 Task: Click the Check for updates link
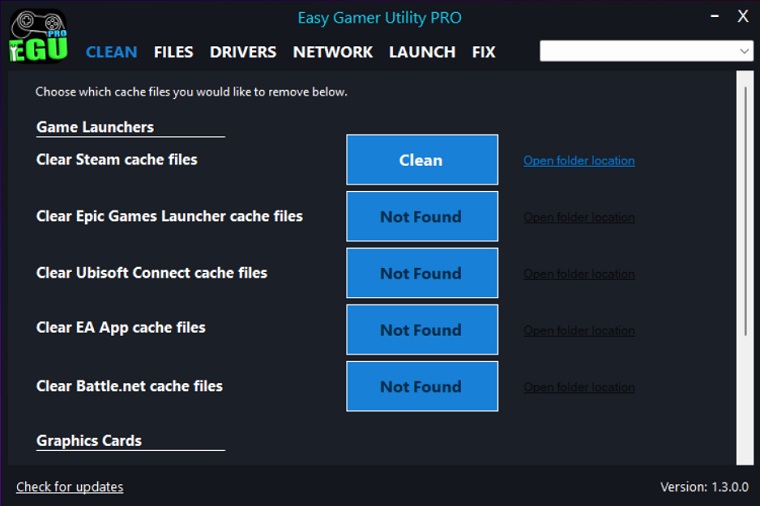(x=70, y=487)
